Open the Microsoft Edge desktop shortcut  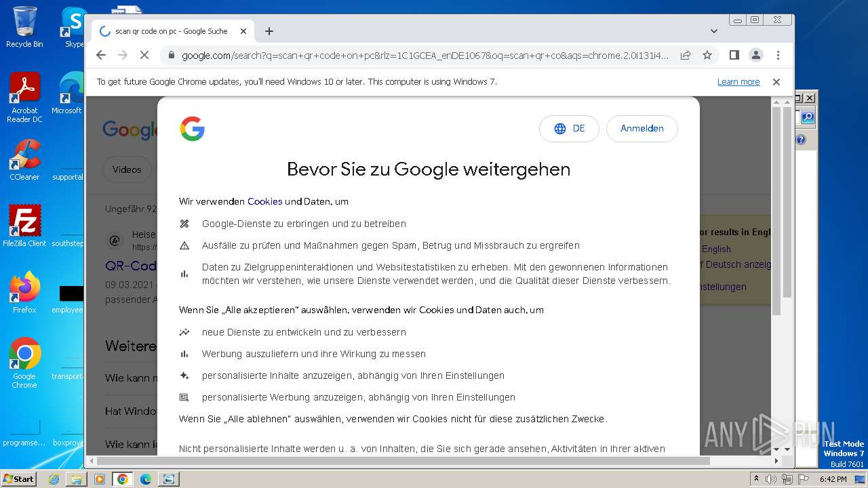[x=68, y=93]
